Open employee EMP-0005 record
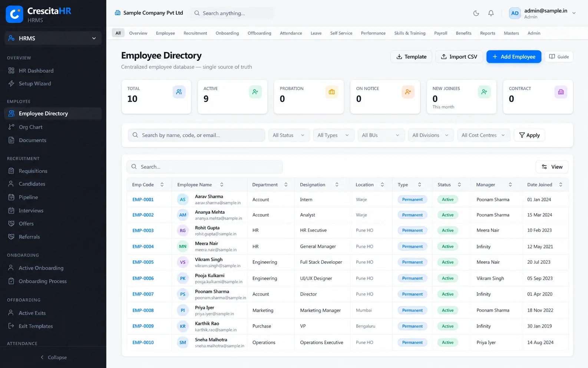588x368 pixels. [143, 262]
